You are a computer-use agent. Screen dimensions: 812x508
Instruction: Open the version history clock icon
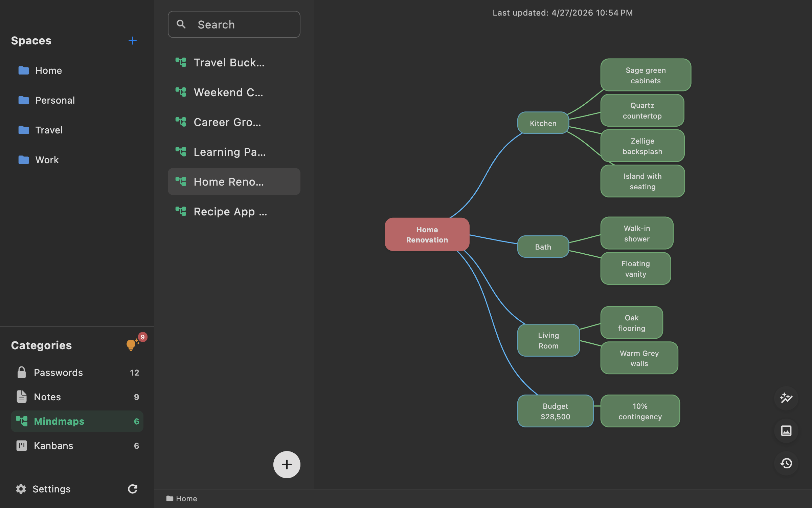point(786,463)
